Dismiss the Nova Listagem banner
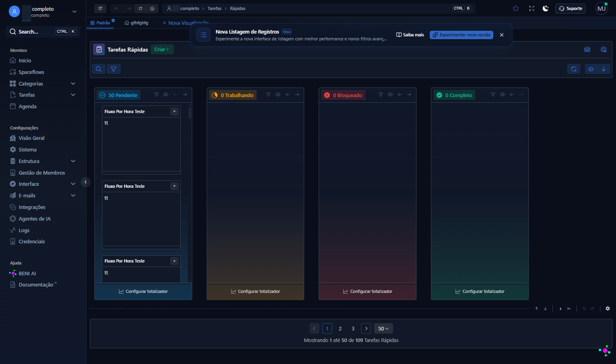The height and width of the screenshot is (364, 616). coord(502,35)
